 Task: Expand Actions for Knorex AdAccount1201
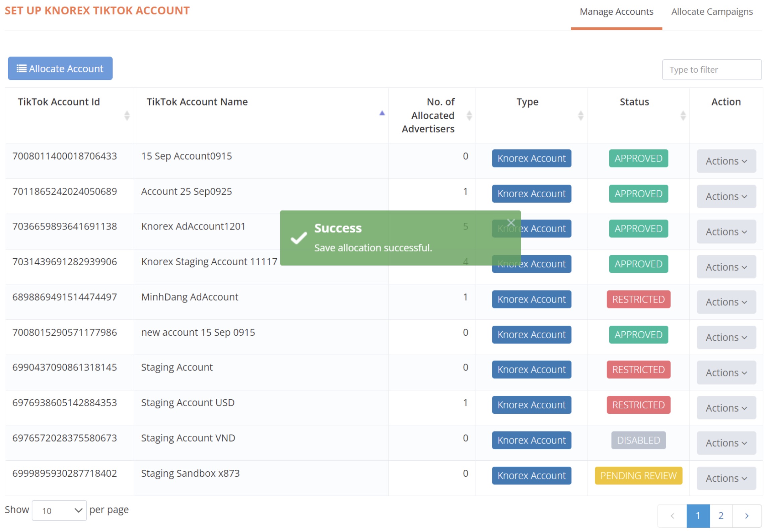[726, 232]
